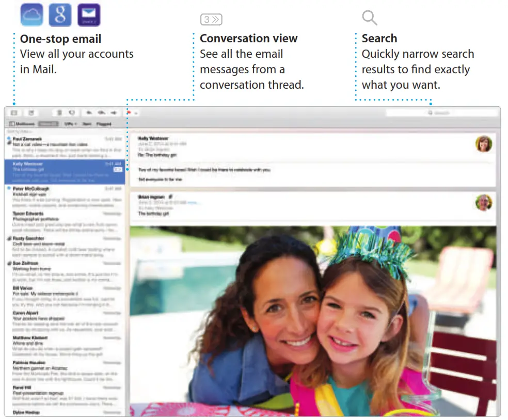Reply all to the conversation
508x420 pixels.
[101, 112]
